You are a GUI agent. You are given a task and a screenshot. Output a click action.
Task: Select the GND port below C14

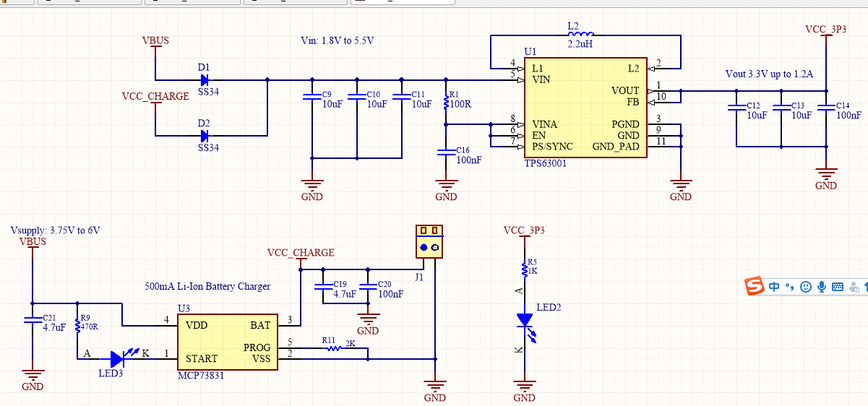coord(826,180)
